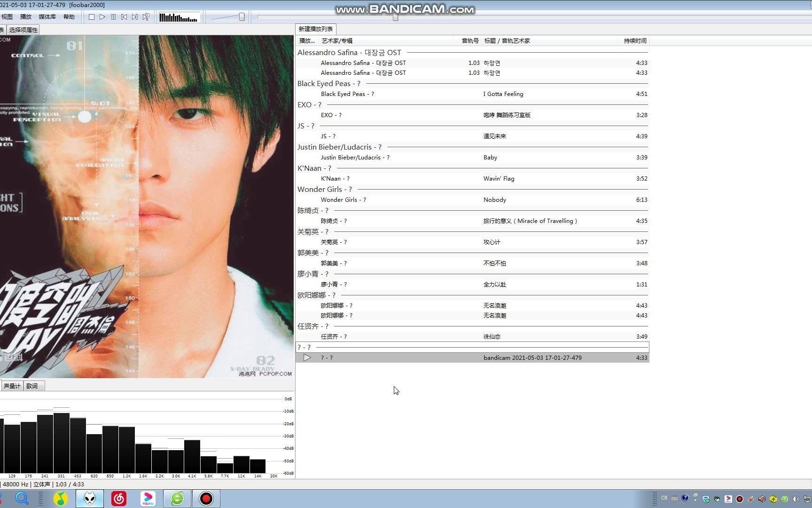812x508 pixels.
Task: Select the I Gotta Feeling track
Action: point(472,94)
